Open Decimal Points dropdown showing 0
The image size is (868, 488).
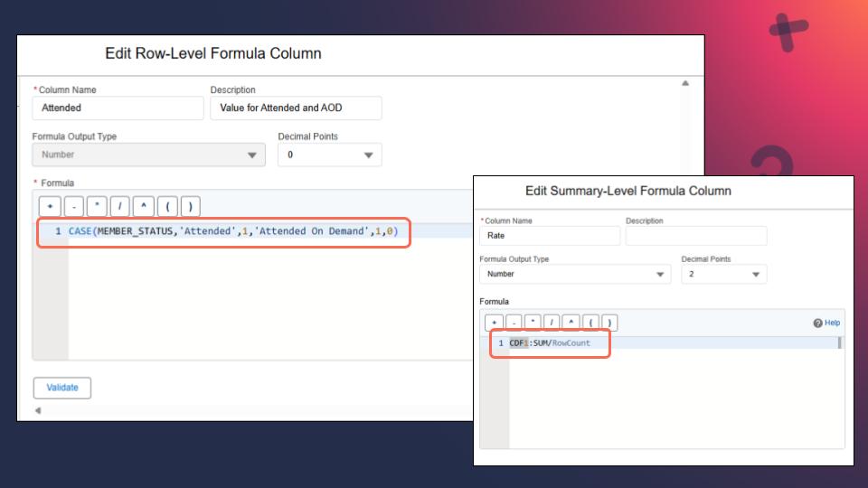point(329,155)
